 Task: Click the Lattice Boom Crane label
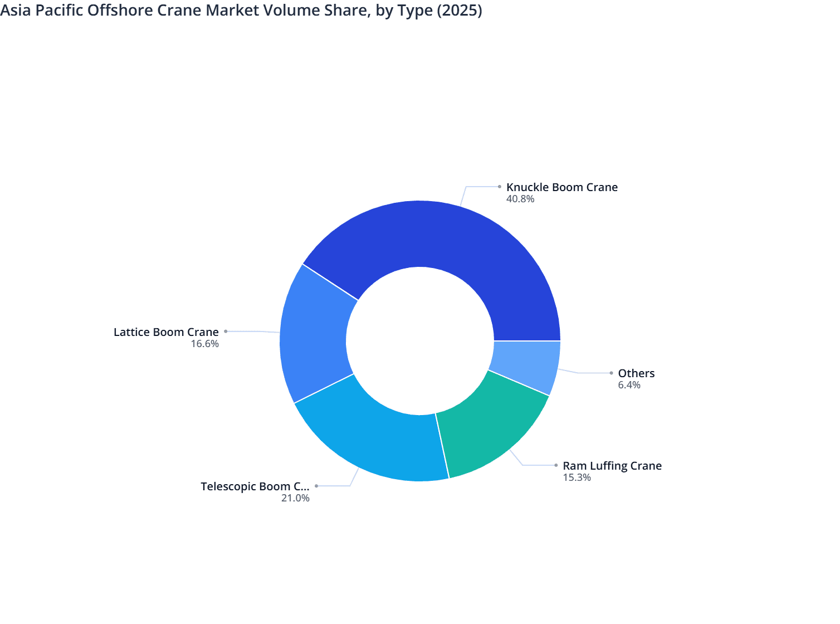point(165,331)
